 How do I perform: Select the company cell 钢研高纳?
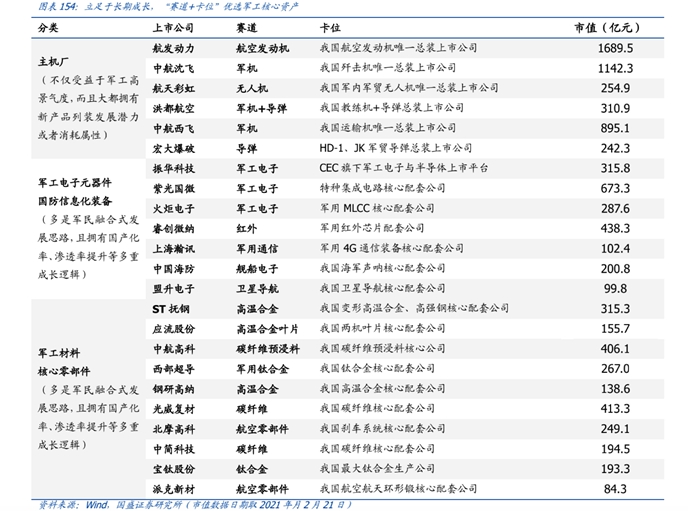pos(173,389)
